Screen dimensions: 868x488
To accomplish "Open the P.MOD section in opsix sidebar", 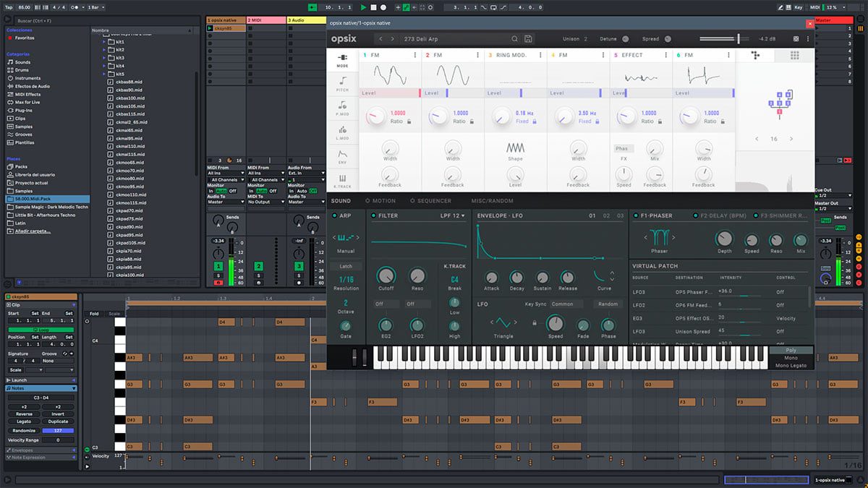I will pos(342,108).
